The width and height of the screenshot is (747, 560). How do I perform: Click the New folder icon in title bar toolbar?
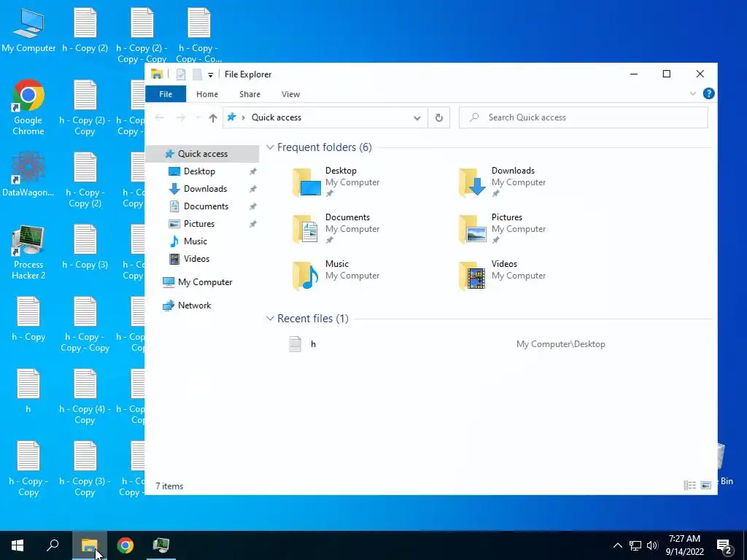click(197, 74)
